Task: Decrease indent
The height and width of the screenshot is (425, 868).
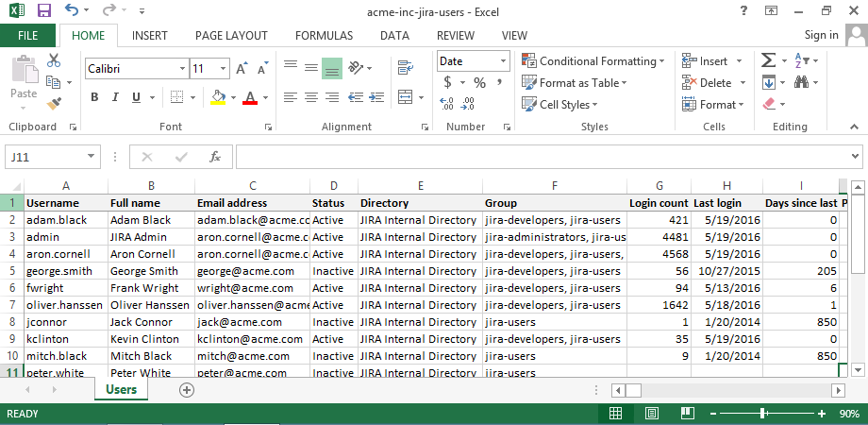Action: point(356,97)
